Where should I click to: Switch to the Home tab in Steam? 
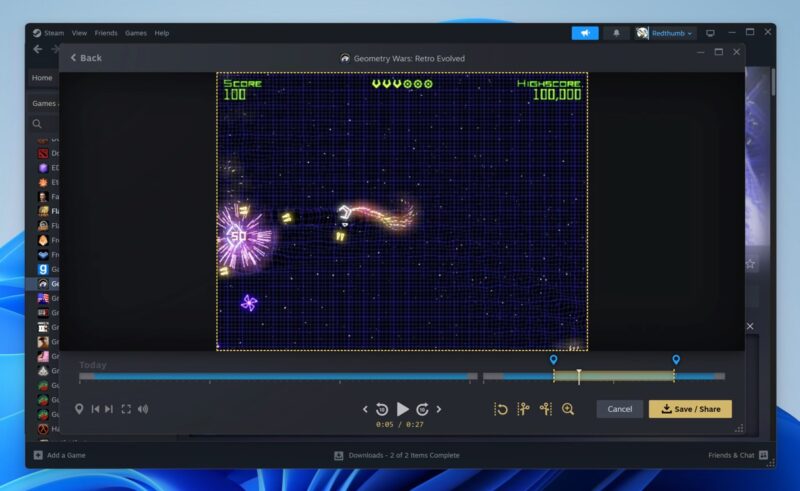[42, 78]
